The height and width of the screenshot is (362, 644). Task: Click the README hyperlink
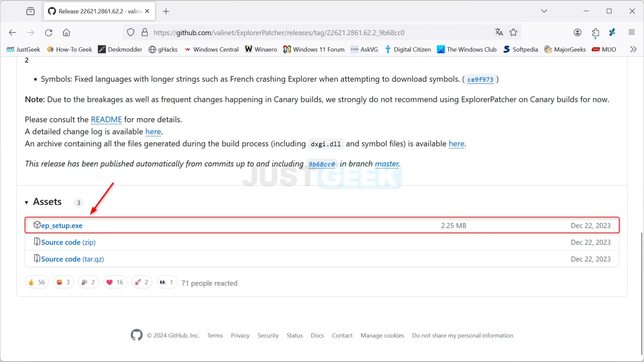point(106,119)
